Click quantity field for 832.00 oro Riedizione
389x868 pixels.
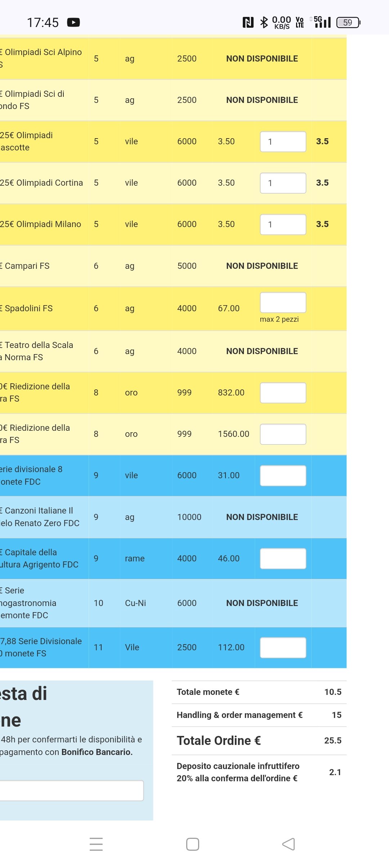[283, 393]
